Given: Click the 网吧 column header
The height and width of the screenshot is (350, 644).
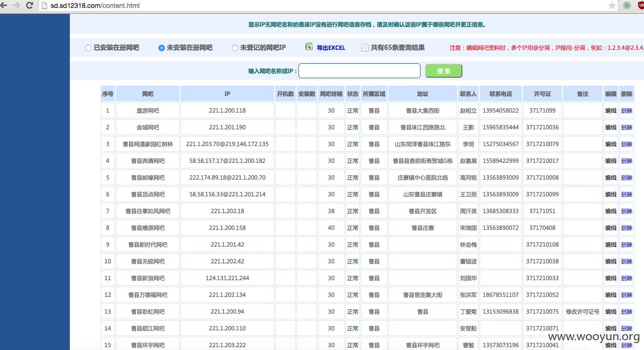Looking at the screenshot, I should 148,94.
